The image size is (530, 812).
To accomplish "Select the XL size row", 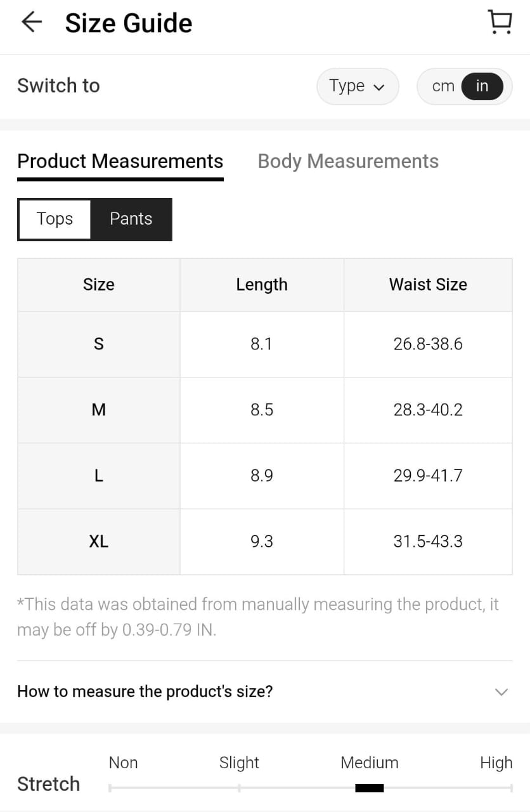I will (99, 542).
